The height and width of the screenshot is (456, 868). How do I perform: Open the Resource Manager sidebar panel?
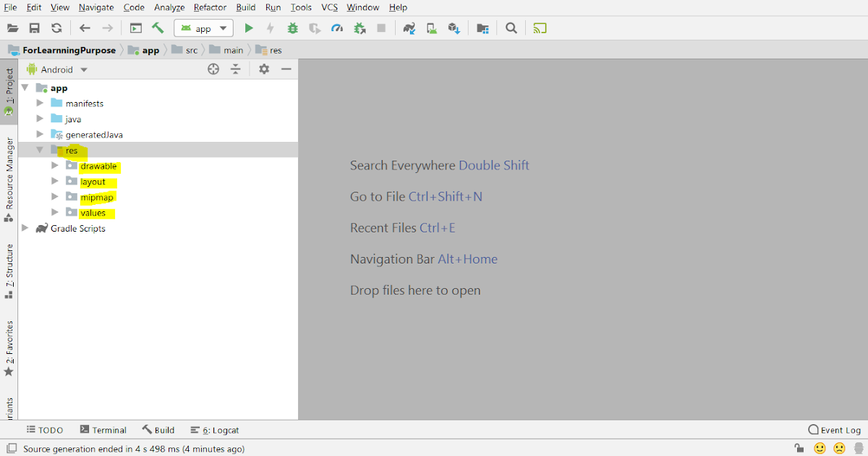(x=9, y=157)
